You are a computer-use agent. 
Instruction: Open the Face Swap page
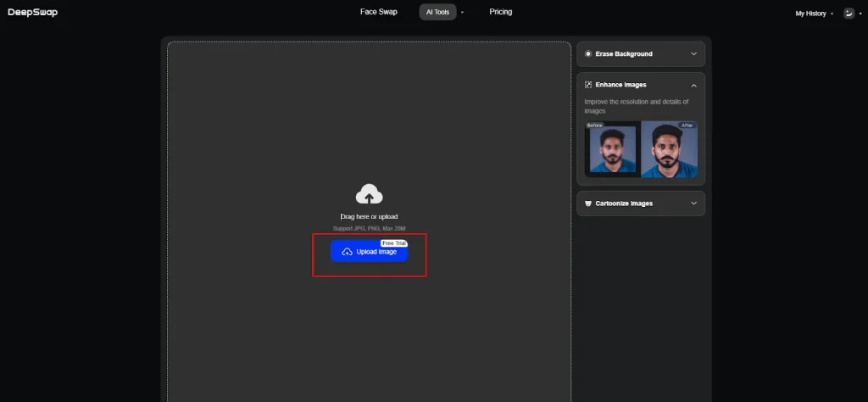coord(379,12)
